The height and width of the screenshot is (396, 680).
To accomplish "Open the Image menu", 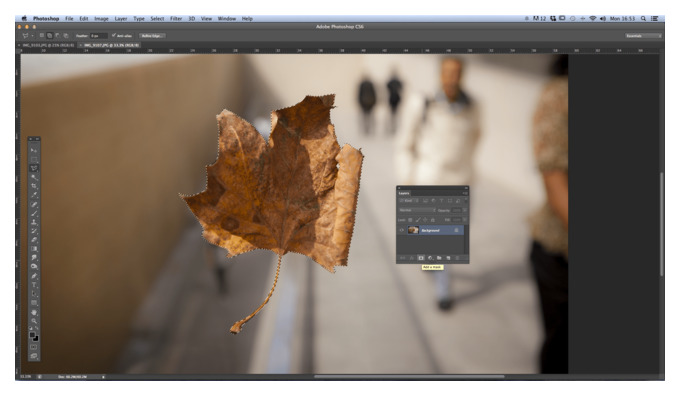I will pos(101,19).
